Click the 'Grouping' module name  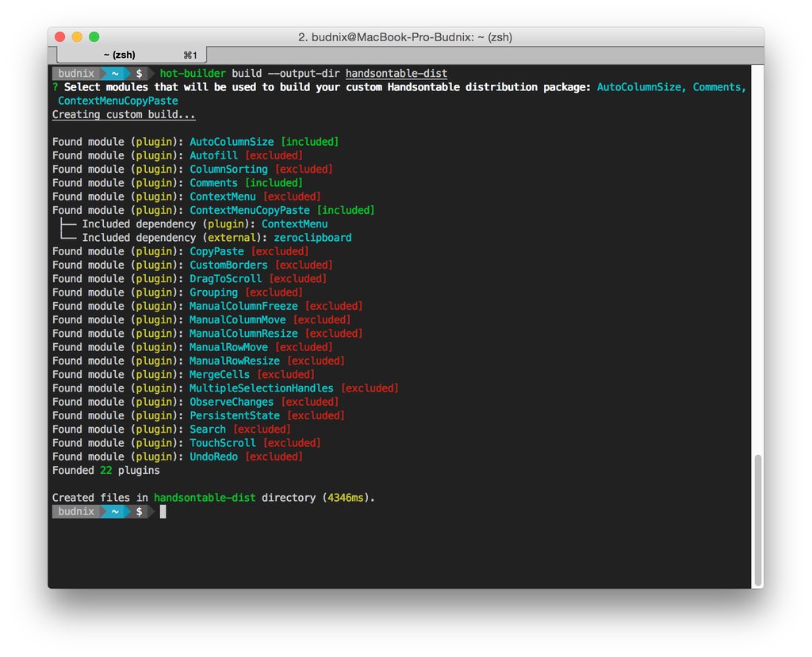(213, 292)
